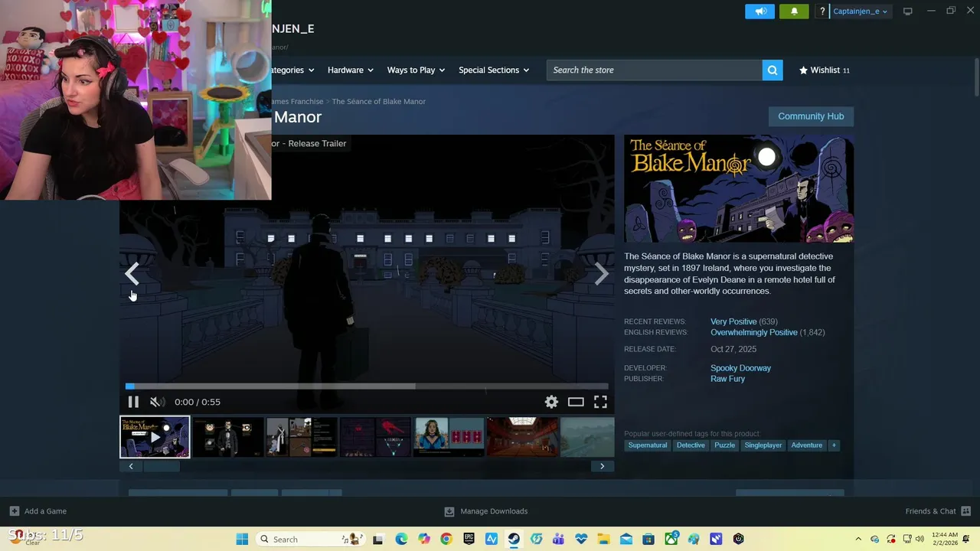Click the Search the store field

[x=655, y=70]
